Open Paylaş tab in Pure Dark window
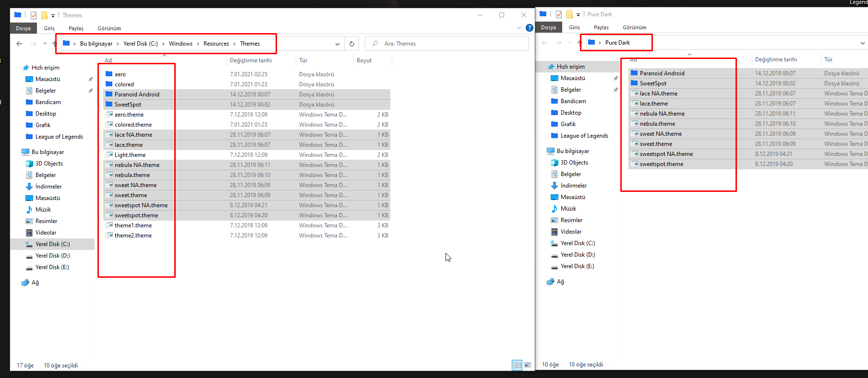868x378 pixels. (601, 27)
